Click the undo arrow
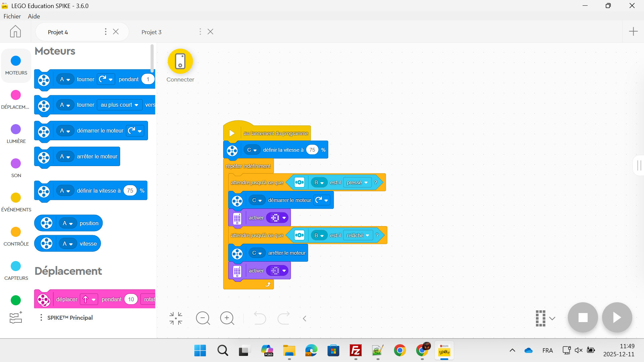Image resolution: width=644 pixels, height=362 pixels. [260, 318]
